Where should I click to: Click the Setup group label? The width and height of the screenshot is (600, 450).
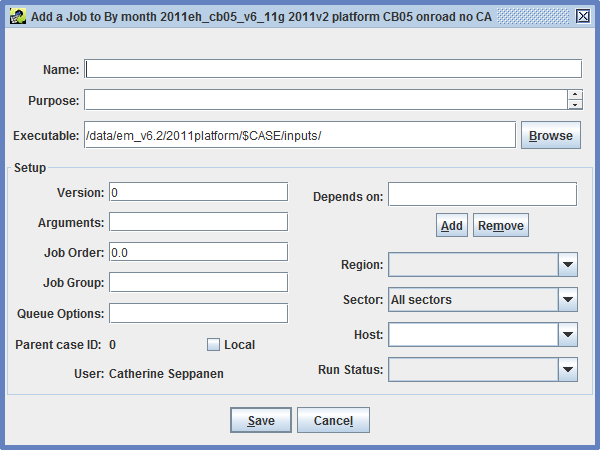[x=30, y=168]
